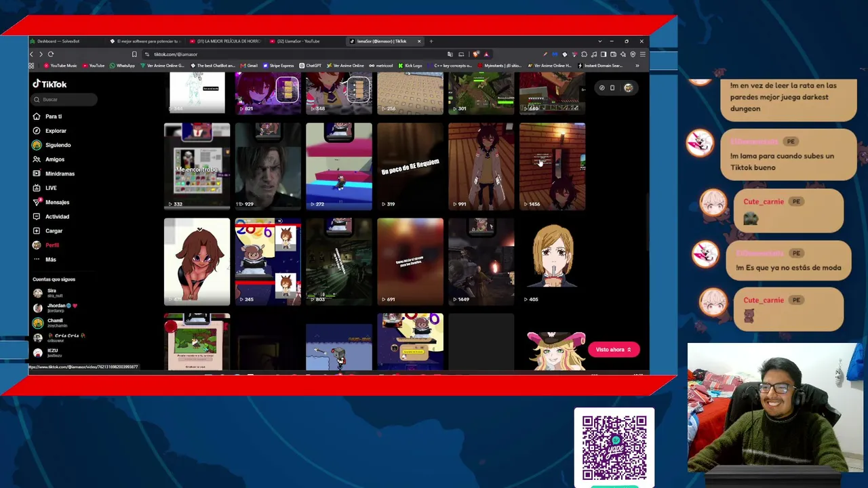
Task: Switch to the LA MEJOR PELÍCULA DE HORROR tab
Action: point(226,41)
